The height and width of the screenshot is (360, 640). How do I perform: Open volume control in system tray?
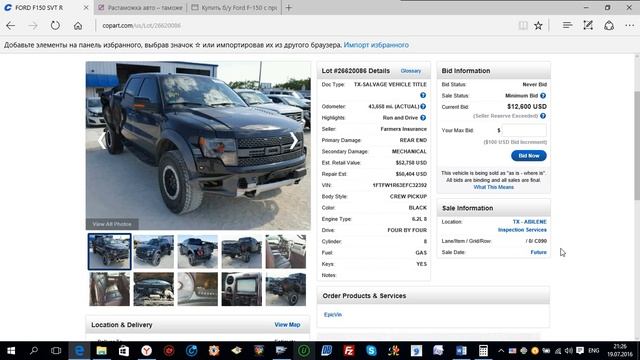(569, 351)
